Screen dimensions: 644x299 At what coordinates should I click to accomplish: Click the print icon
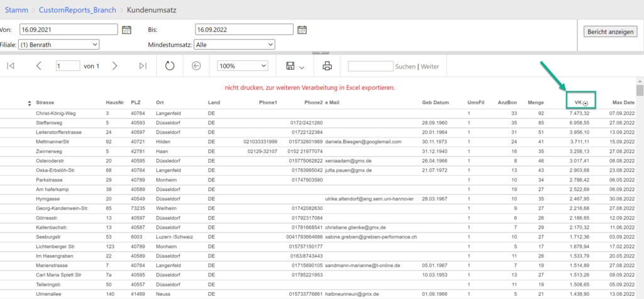pos(327,66)
